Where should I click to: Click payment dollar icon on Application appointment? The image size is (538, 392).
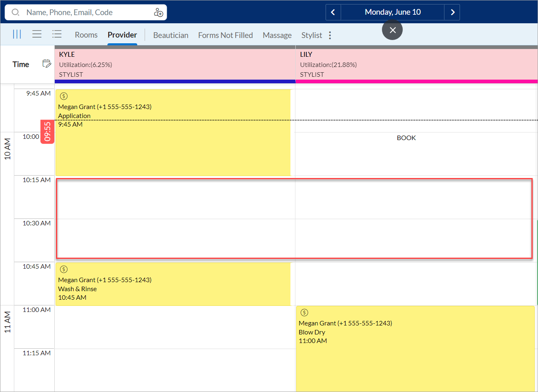[64, 96]
